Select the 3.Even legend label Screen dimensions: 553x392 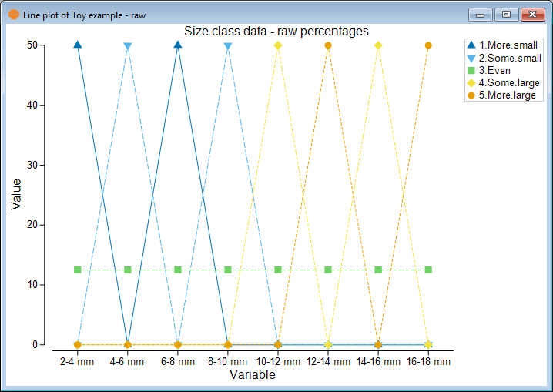(494, 70)
